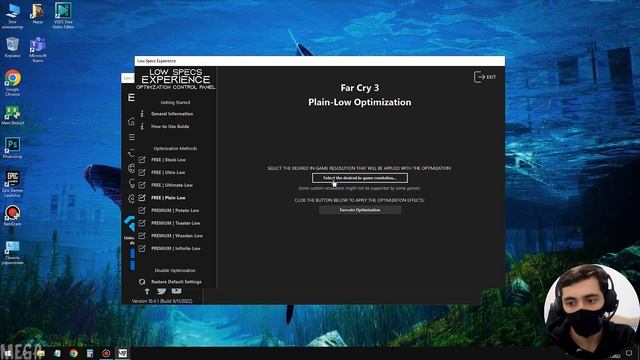Click list icon in background window sidebar
This screenshot has height=360, width=640.
coord(131,137)
